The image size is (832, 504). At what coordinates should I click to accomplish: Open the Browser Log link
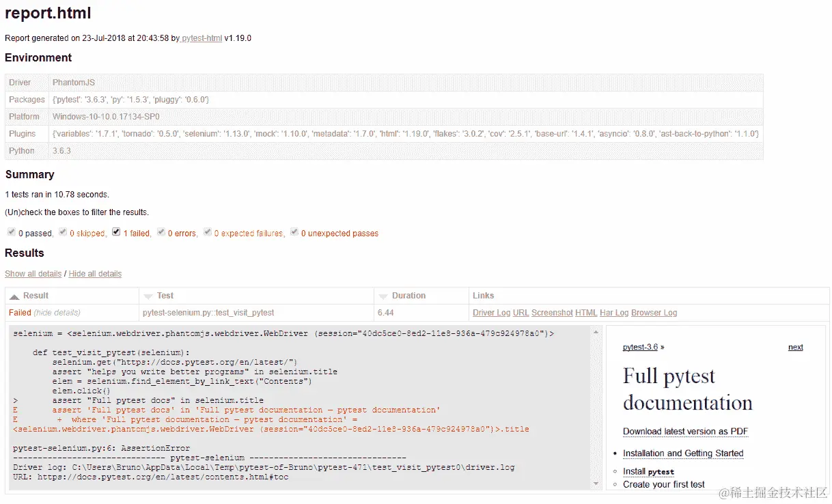654,313
